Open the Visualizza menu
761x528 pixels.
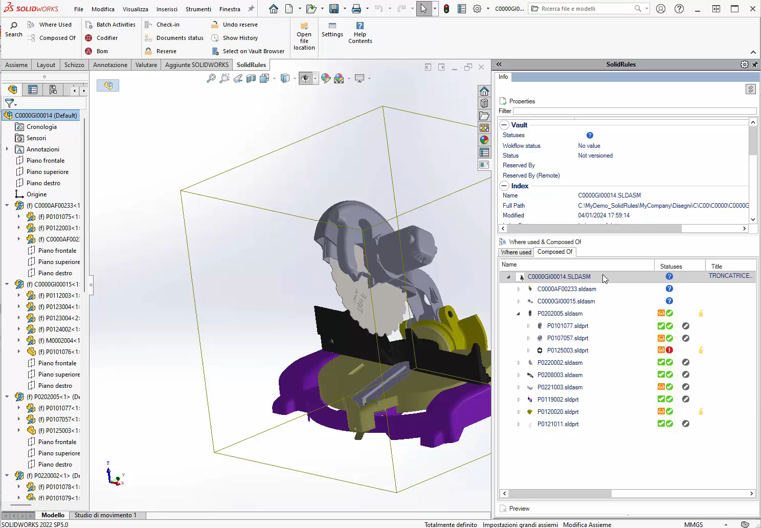[x=135, y=9]
